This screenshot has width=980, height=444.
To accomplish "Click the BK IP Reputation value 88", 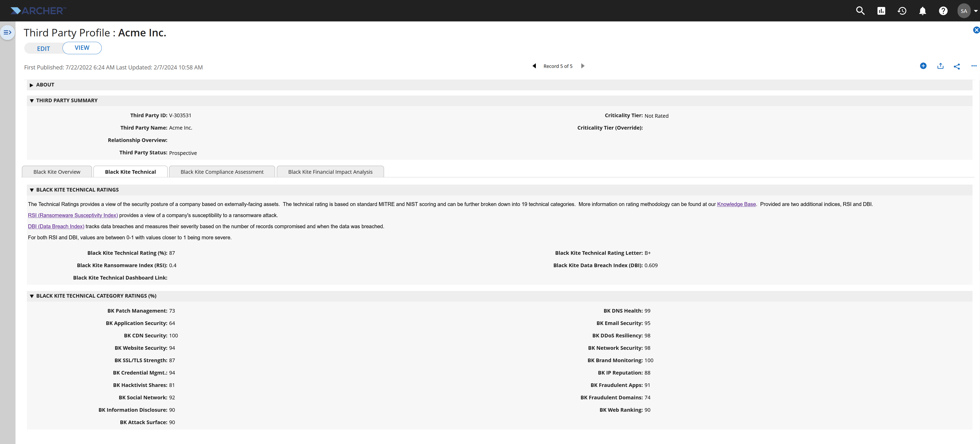I will (647, 373).
